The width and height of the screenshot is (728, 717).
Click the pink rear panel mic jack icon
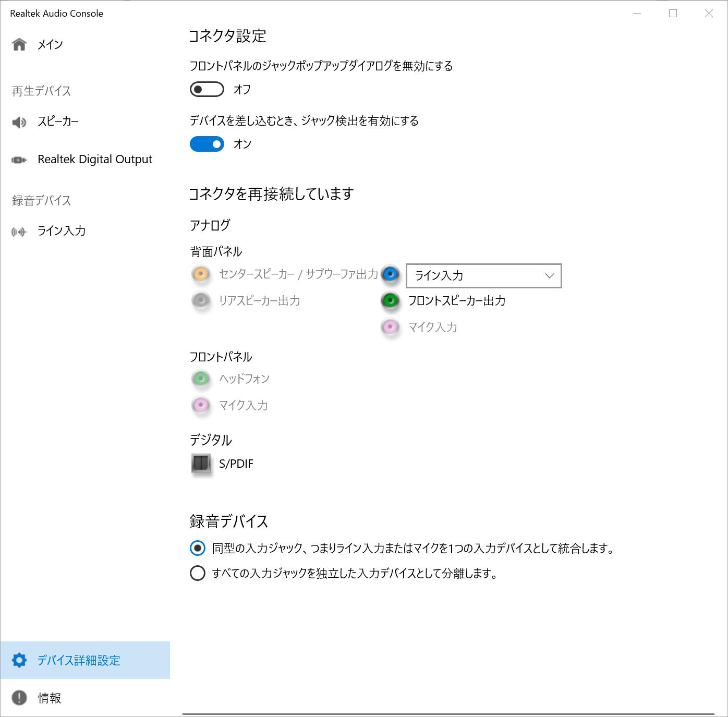point(390,327)
